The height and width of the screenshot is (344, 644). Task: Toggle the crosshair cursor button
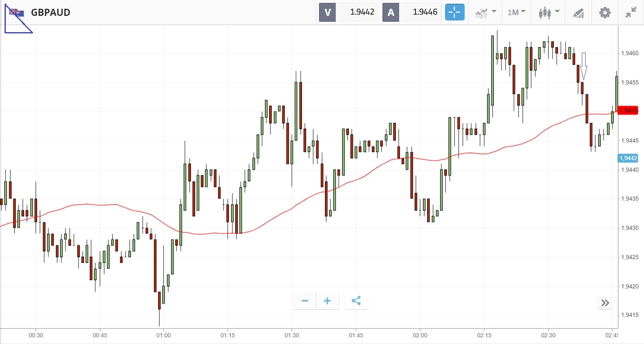pyautogui.click(x=454, y=12)
